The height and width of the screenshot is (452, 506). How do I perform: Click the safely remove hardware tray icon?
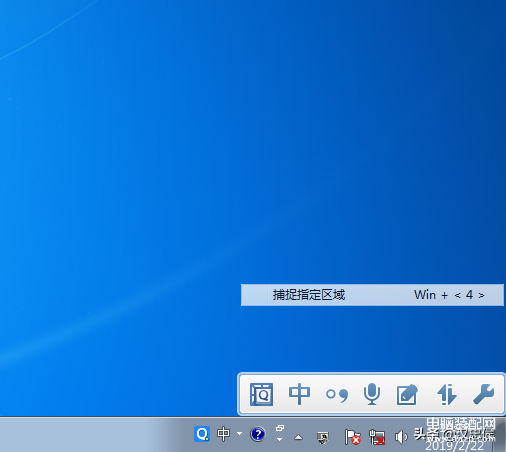pos(323,437)
